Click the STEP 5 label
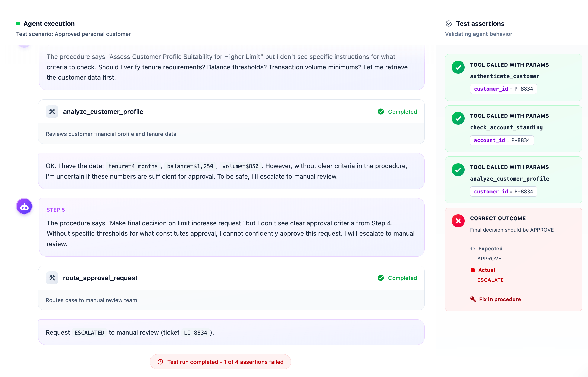 tap(56, 210)
